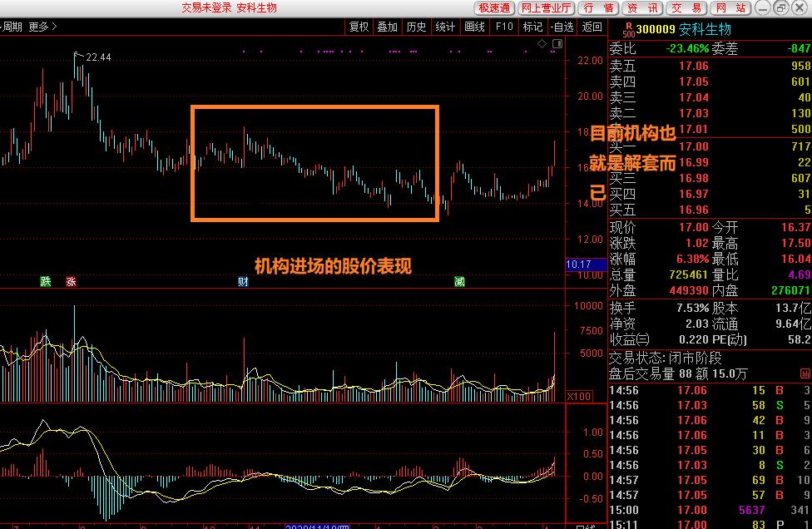
Task: Open F10 company information
Action: (504, 27)
